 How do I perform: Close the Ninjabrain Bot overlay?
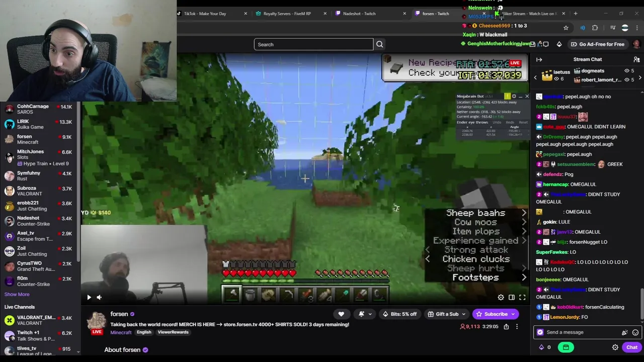[x=527, y=96]
